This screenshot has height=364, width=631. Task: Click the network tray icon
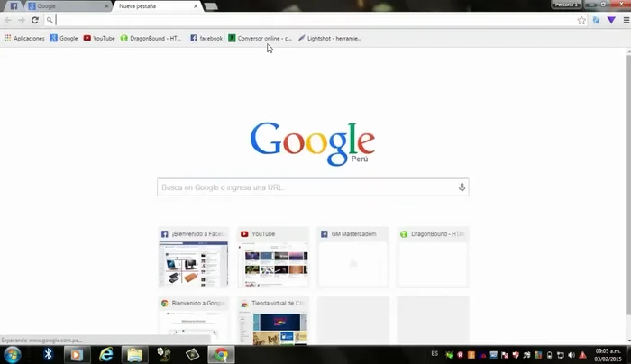point(560,355)
